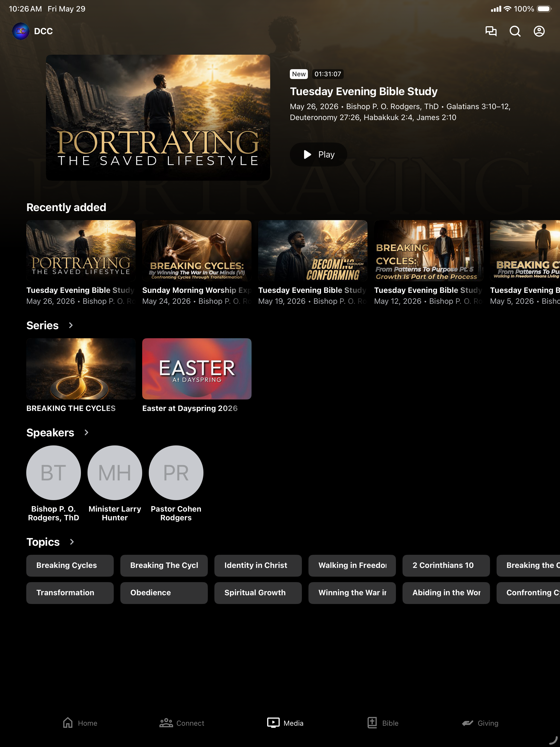Viewport: 560px width, 747px height.
Task: Open the Series heading
Action: 43,325
